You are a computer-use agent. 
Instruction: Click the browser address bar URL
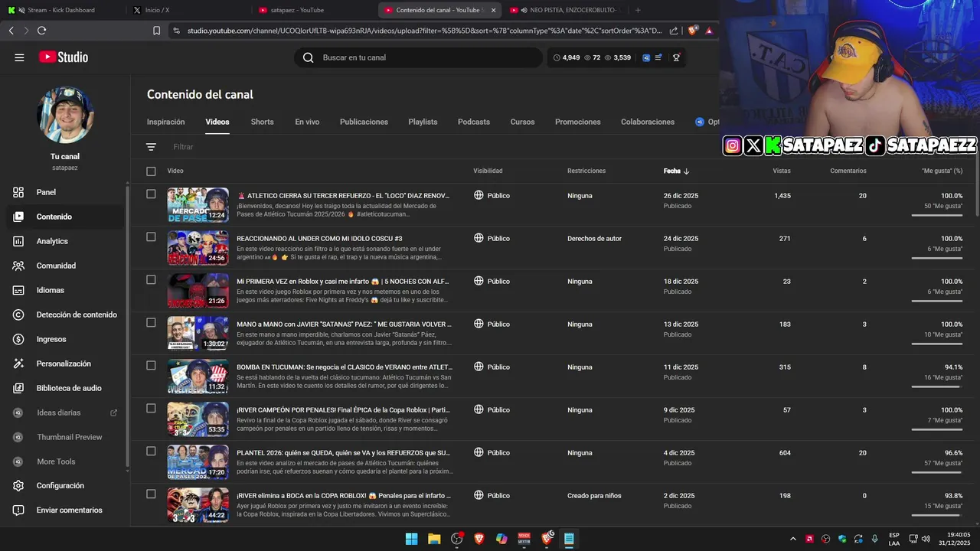[x=425, y=31]
